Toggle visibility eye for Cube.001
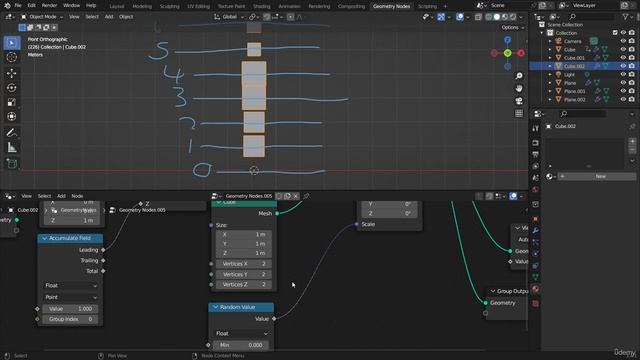 (x=623, y=58)
